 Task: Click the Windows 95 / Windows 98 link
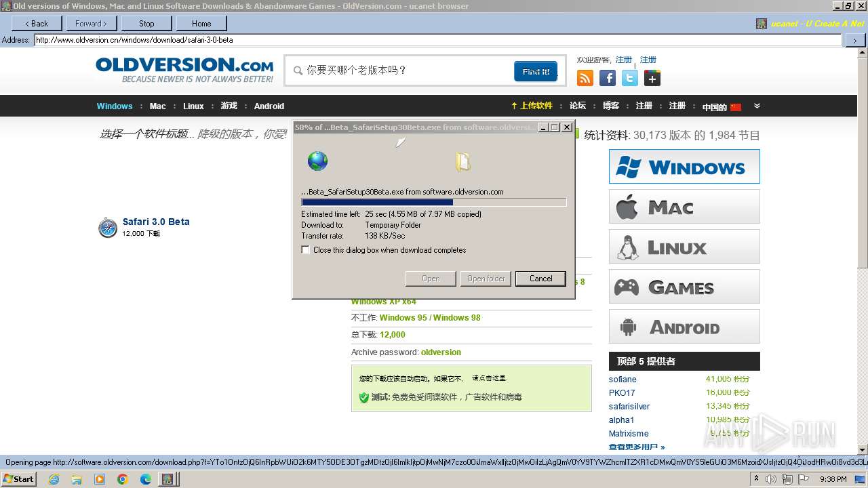[x=430, y=318]
